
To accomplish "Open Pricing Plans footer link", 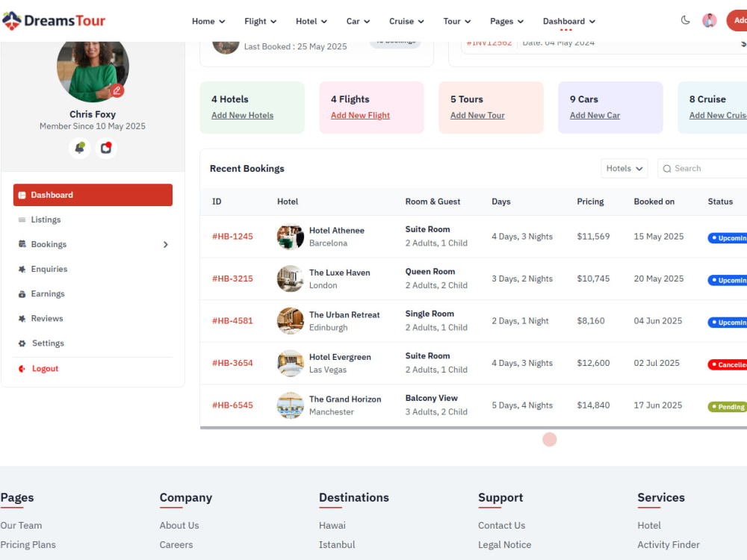I will (28, 545).
